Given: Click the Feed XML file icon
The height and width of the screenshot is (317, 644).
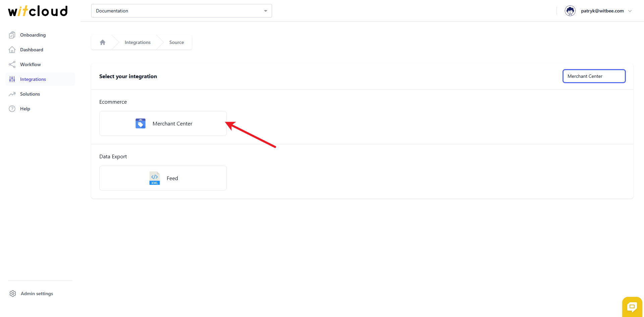Looking at the screenshot, I should coord(155,178).
